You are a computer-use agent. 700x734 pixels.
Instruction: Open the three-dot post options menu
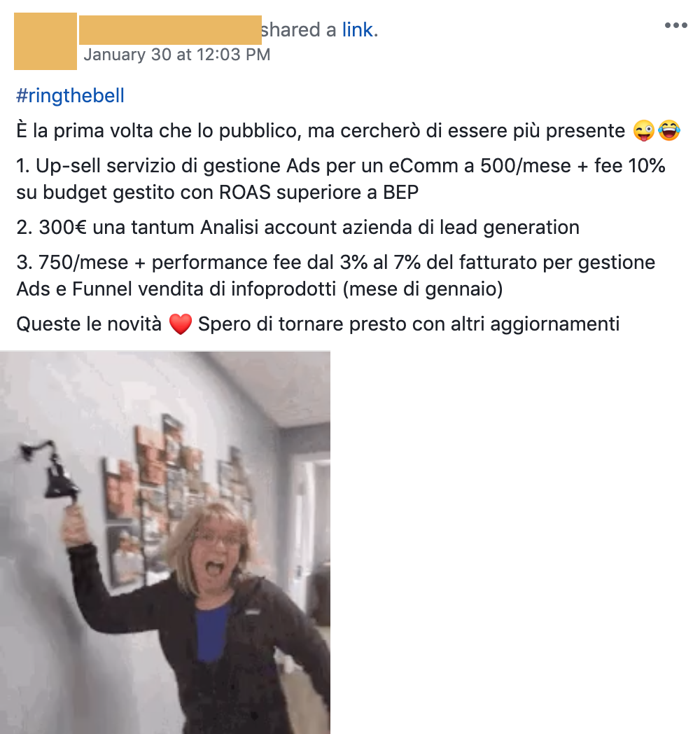(x=675, y=25)
